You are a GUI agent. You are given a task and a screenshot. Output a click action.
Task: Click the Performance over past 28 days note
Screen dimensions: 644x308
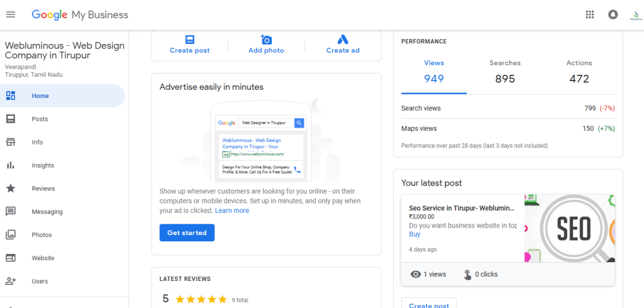pyautogui.click(x=474, y=146)
